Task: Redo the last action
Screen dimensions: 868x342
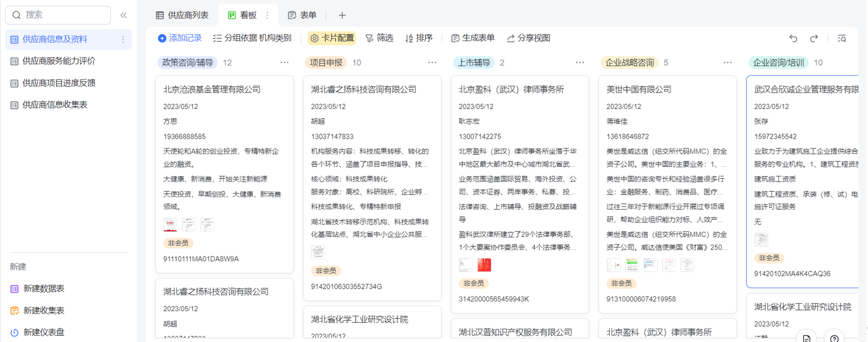Action: click(814, 38)
